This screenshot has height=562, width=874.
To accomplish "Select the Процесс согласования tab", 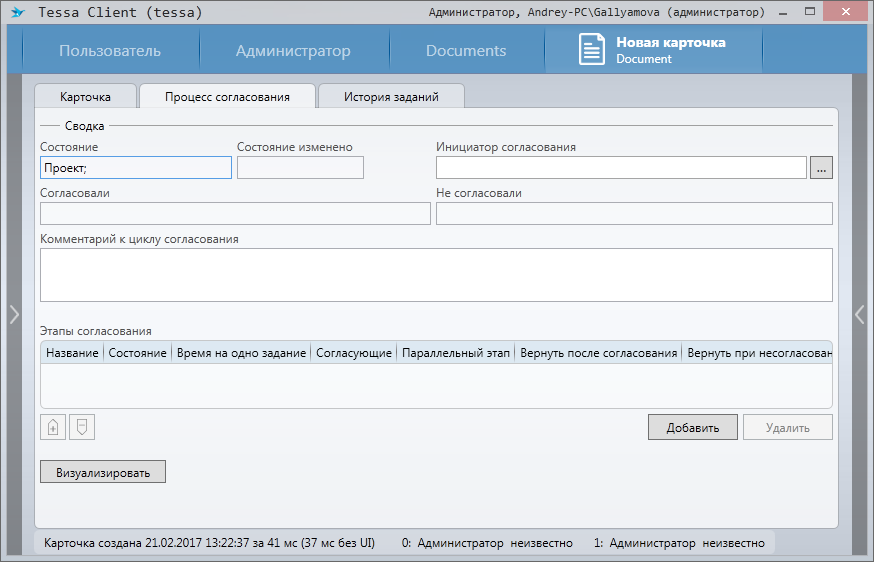I will pos(227,97).
